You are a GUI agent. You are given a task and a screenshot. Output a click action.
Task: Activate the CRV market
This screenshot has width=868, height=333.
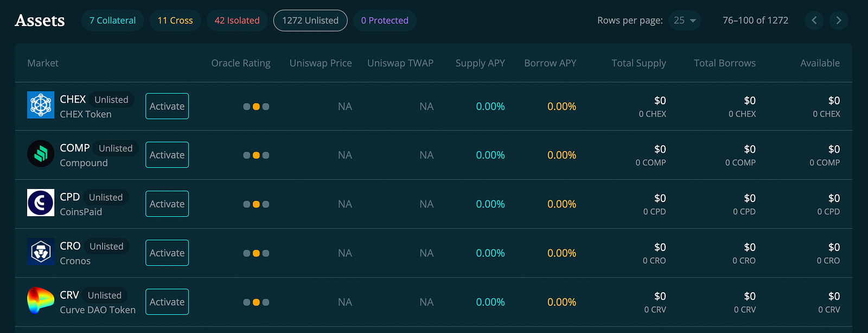click(167, 302)
